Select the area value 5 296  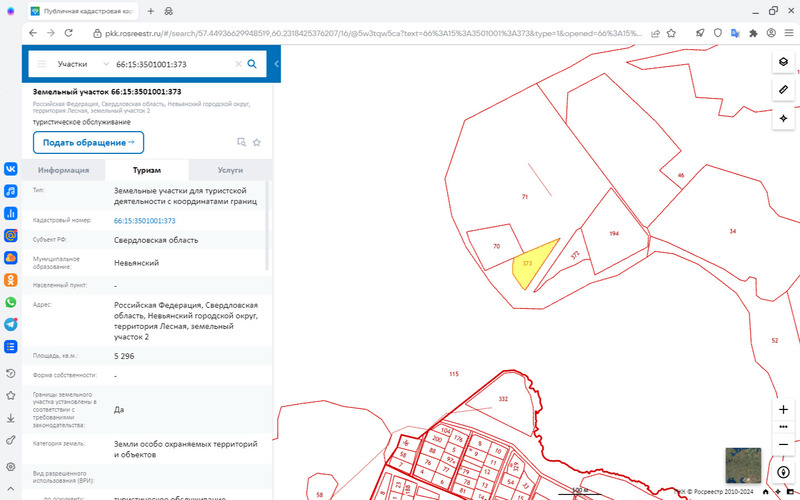click(x=124, y=356)
